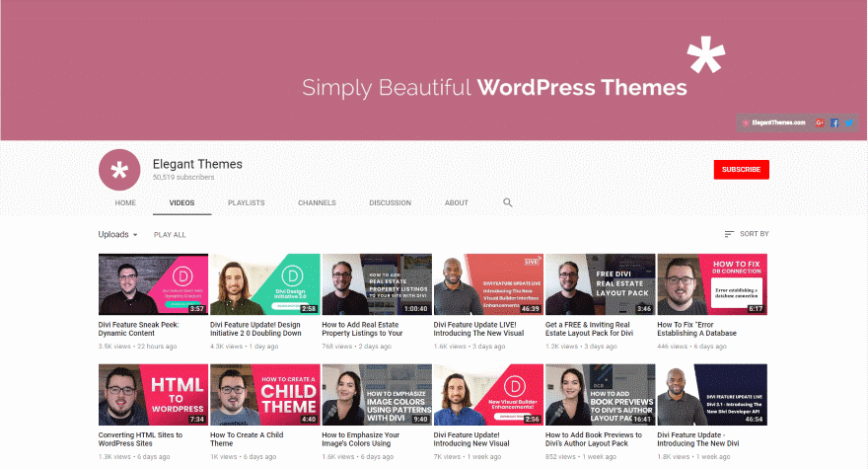
Task: Click the Sort By icon
Action: pos(729,234)
